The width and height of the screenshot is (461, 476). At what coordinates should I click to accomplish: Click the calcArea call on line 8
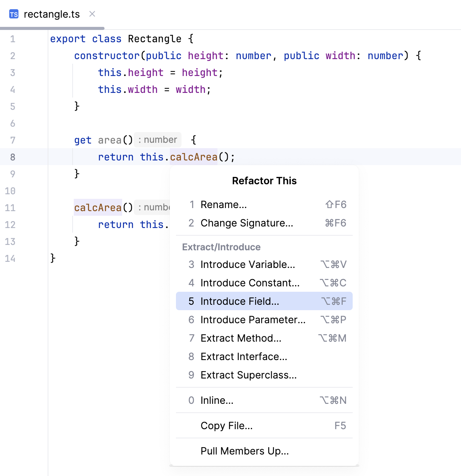(x=193, y=157)
